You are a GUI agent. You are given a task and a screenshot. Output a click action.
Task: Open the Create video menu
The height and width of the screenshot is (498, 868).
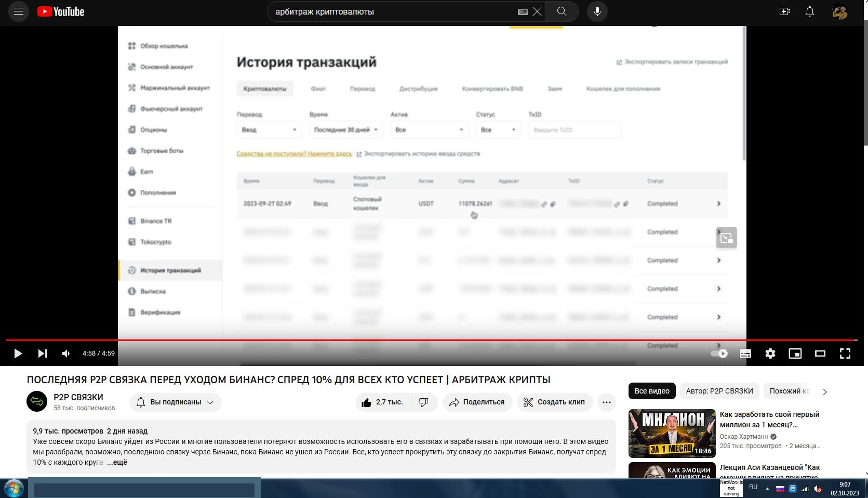(785, 11)
